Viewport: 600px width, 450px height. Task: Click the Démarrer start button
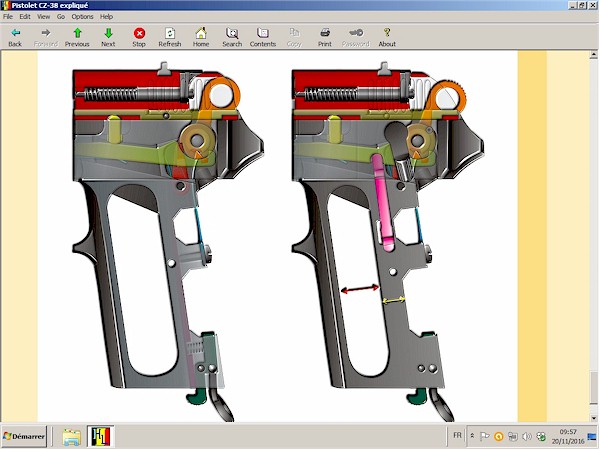(24, 436)
